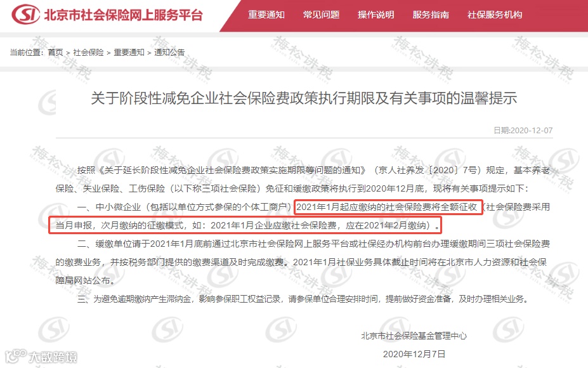Click the article title about 阶段性减免企业社会保险费
The height and width of the screenshot is (368, 588).
coord(304,98)
